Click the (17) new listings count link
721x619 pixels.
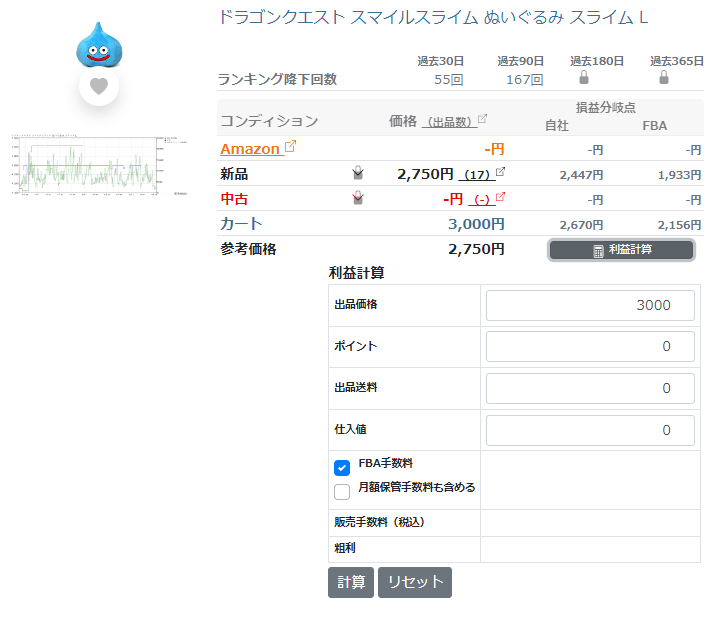pos(477,175)
